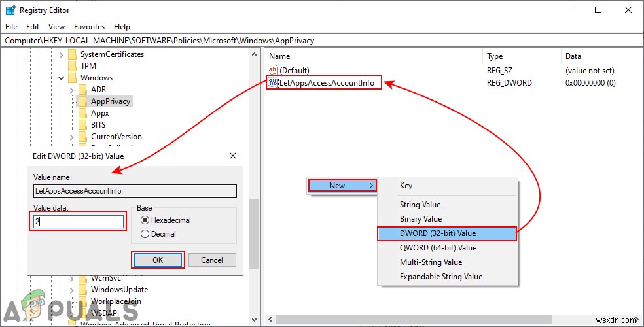Image resolution: width=644 pixels, height=327 pixels.
Task: Open the View menu
Action: point(56,27)
